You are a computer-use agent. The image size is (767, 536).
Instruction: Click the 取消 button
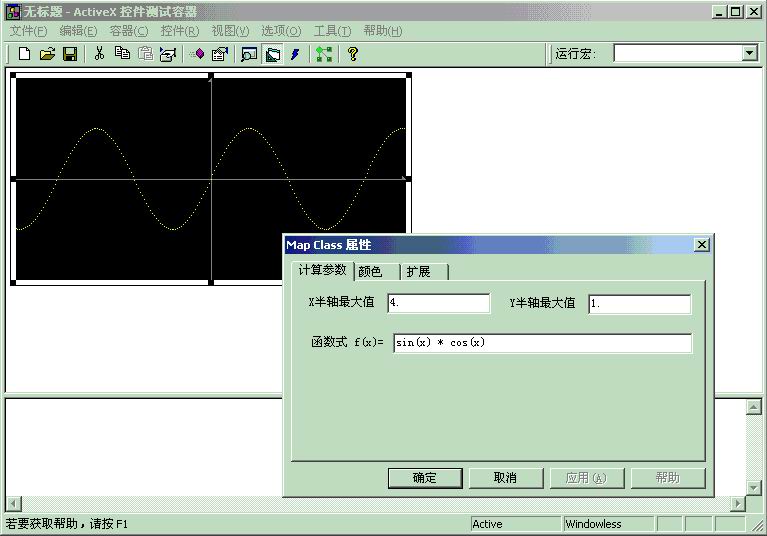point(506,478)
